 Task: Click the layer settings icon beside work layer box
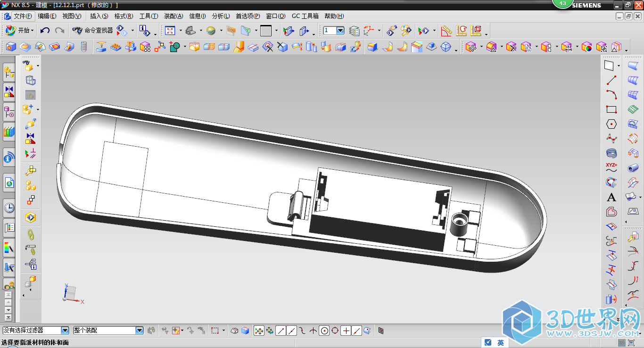[x=354, y=31]
